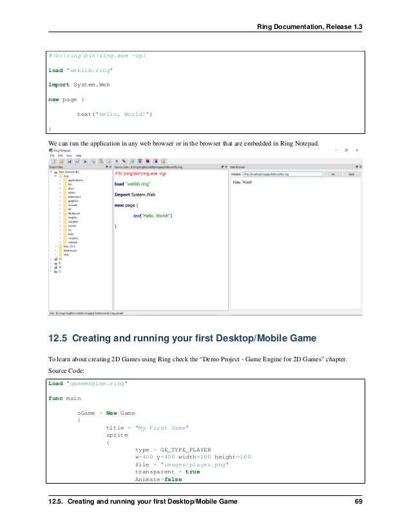
Task: Open the View menu
Action: 69,156
